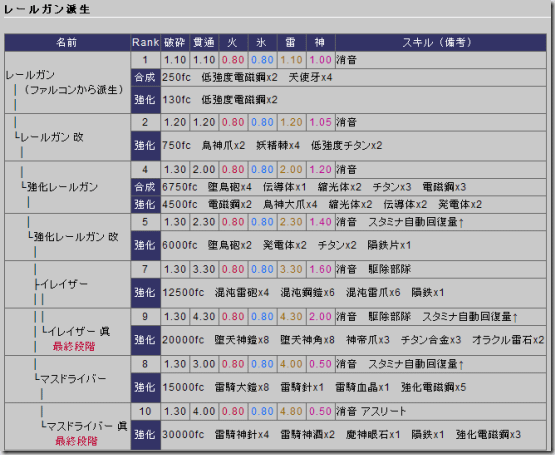This screenshot has width=555, height=455.
Task: Click the 合成 cell of レールガン row
Action: pos(145,78)
